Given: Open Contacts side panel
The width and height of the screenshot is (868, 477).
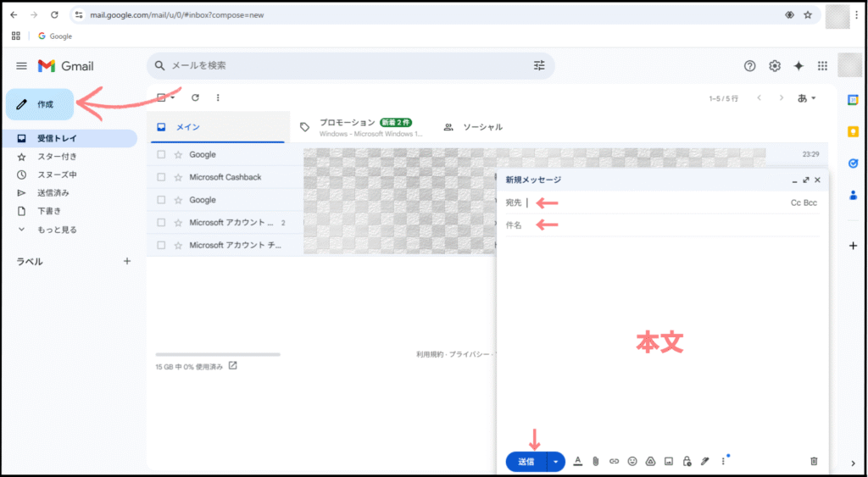Looking at the screenshot, I should pyautogui.click(x=853, y=196).
